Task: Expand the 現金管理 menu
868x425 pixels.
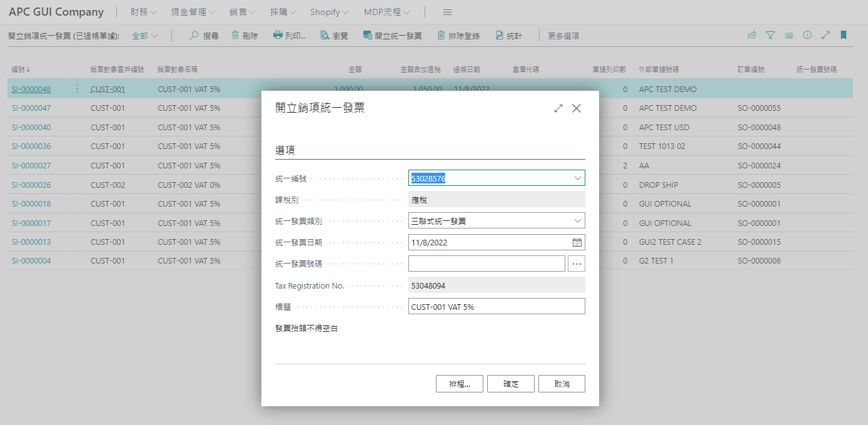Action: click(193, 13)
